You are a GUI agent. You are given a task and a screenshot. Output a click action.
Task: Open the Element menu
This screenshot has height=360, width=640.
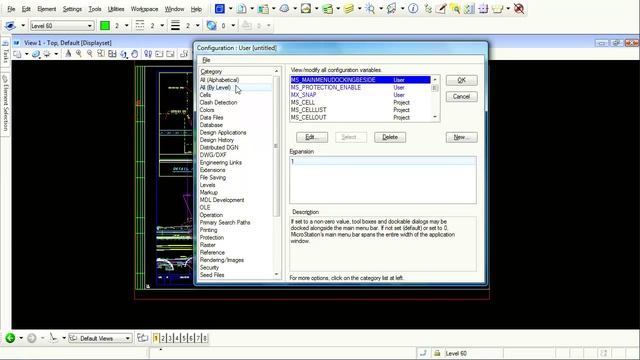[47, 9]
